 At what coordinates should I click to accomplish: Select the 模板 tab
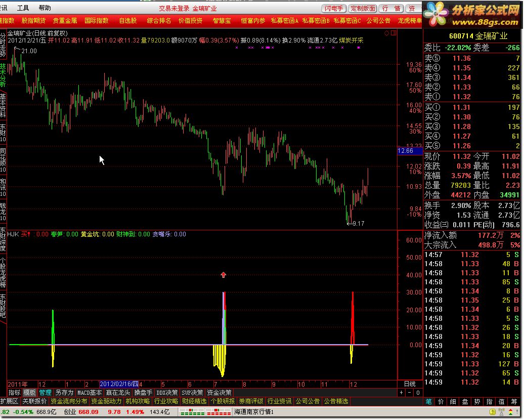(29, 393)
